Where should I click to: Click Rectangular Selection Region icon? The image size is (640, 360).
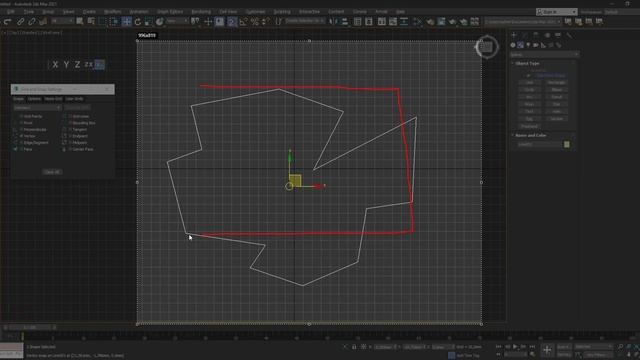103,21
